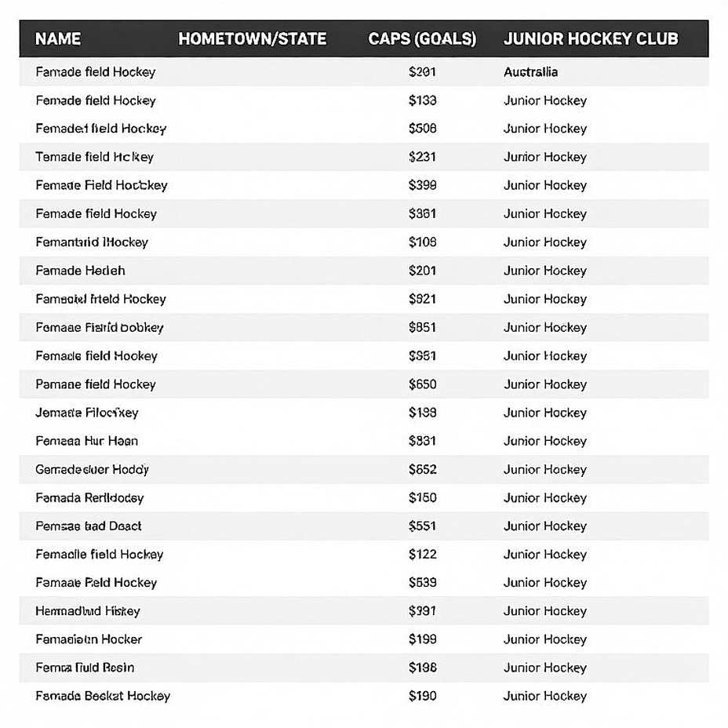Select the $108 value cell
This screenshot has width=728, height=728.
[x=423, y=242]
